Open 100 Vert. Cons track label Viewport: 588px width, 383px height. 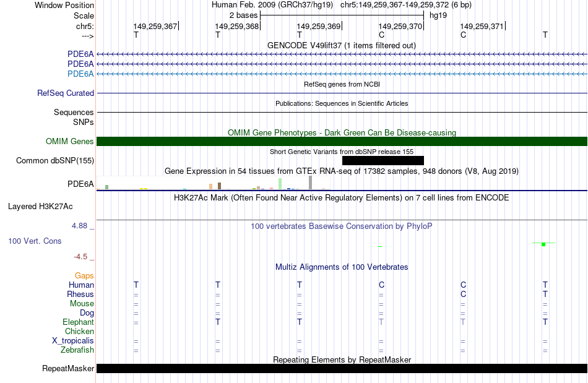pyautogui.click(x=35, y=241)
